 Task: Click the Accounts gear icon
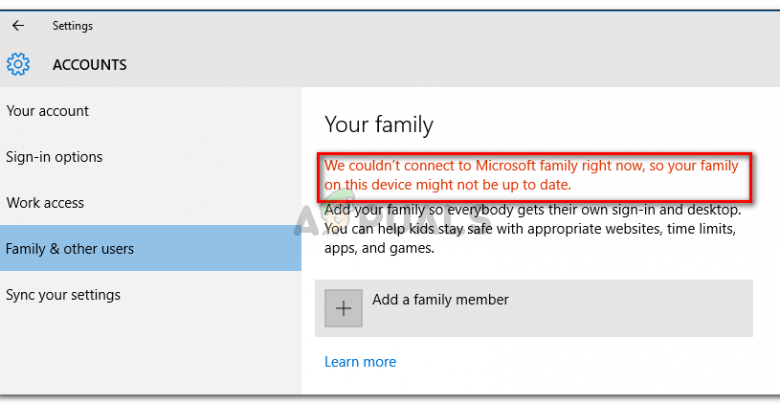point(18,65)
